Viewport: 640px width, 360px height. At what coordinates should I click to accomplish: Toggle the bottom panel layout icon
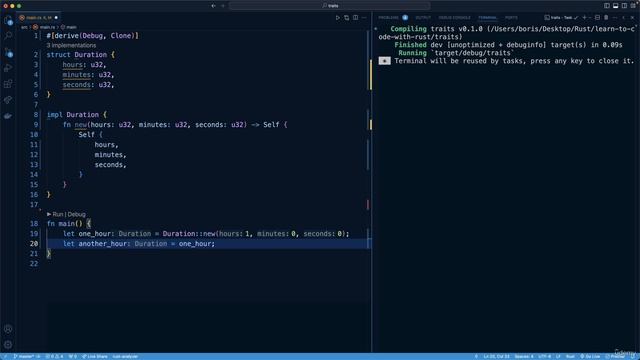click(x=616, y=6)
